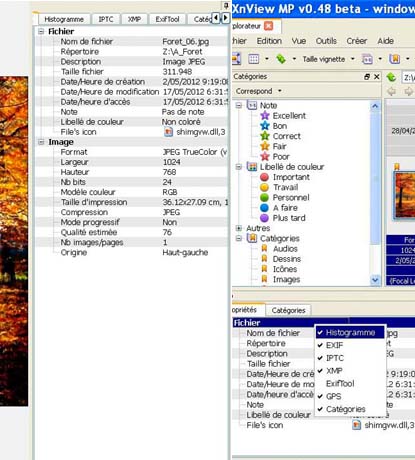This screenshot has width=415, height=460.
Task: Open the dropdown arrow beside the tag icon
Action: coord(294,59)
